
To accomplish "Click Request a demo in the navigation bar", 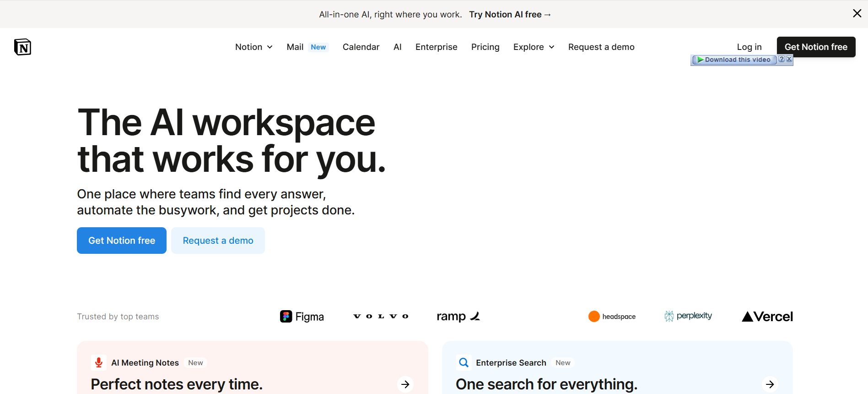I will [x=601, y=47].
